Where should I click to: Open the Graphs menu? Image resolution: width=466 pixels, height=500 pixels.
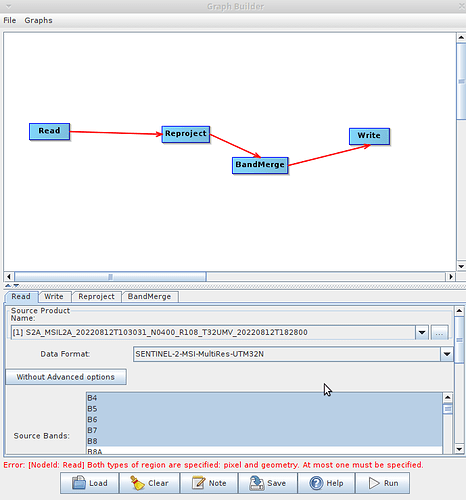click(38, 20)
